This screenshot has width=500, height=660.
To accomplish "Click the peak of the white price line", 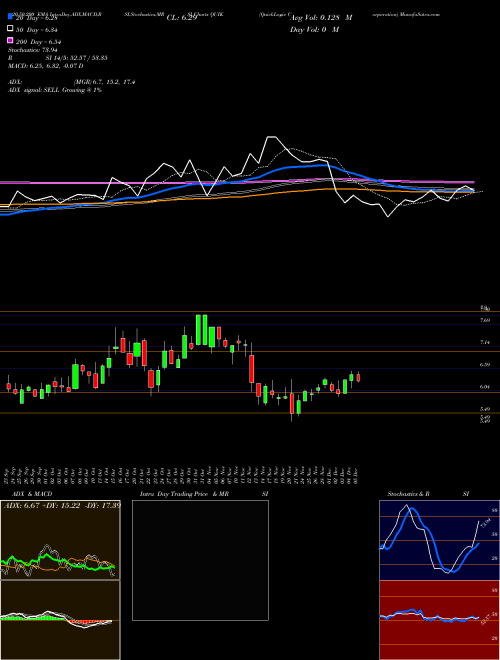I will 271,137.
